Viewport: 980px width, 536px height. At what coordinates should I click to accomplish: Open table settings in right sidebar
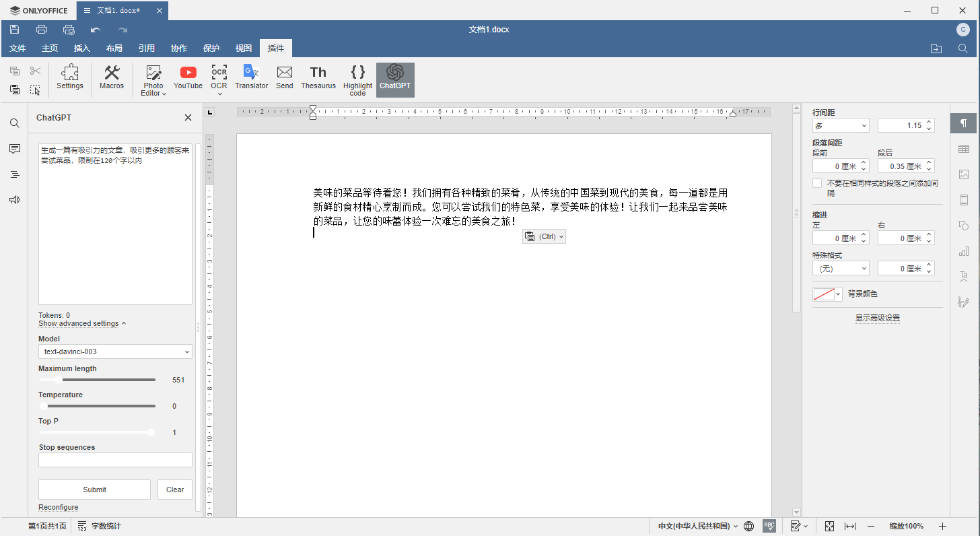pyautogui.click(x=964, y=149)
